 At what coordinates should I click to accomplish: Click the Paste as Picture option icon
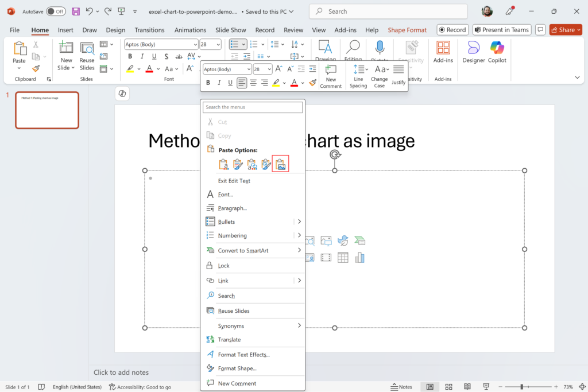click(280, 164)
